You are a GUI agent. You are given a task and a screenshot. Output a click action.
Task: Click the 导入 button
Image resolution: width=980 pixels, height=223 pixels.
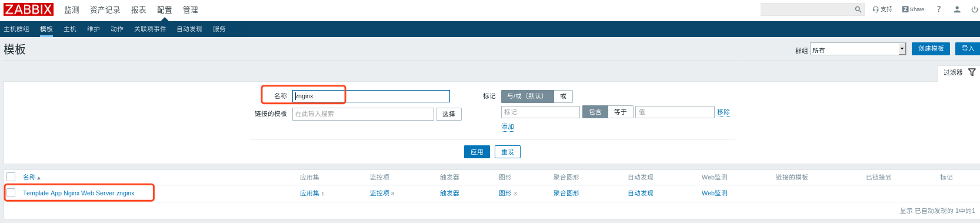pyautogui.click(x=968, y=49)
